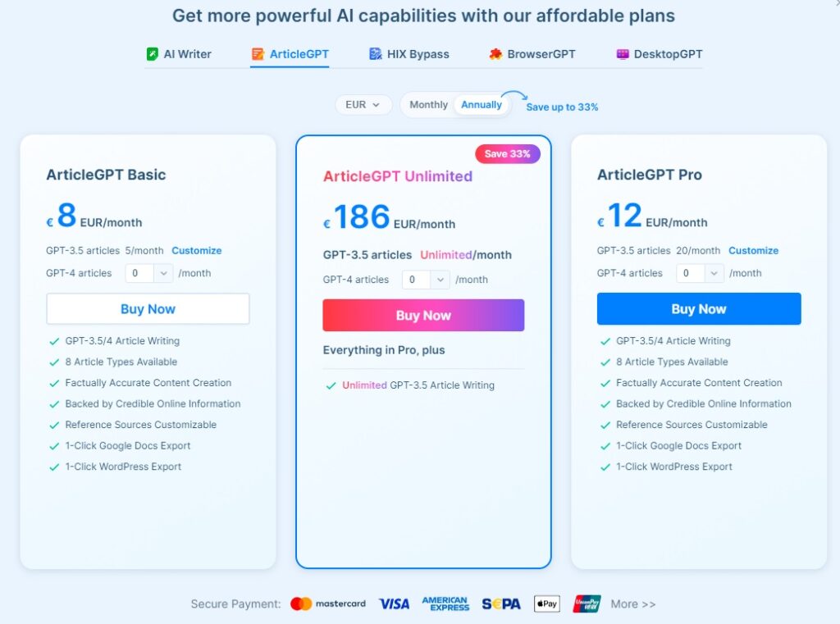
Task: Click the More payment methods link
Action: click(632, 604)
